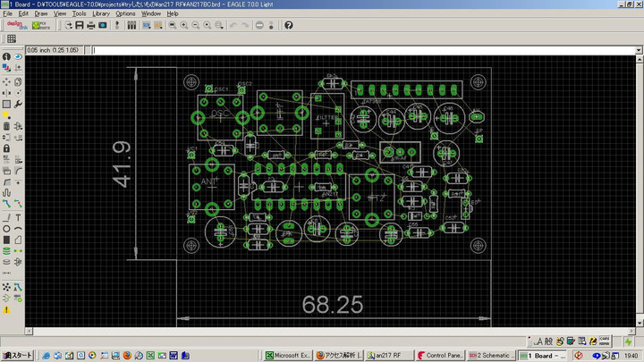Select the Info tool in left toolbar
Screen dimensions: 644x362
click(6, 56)
